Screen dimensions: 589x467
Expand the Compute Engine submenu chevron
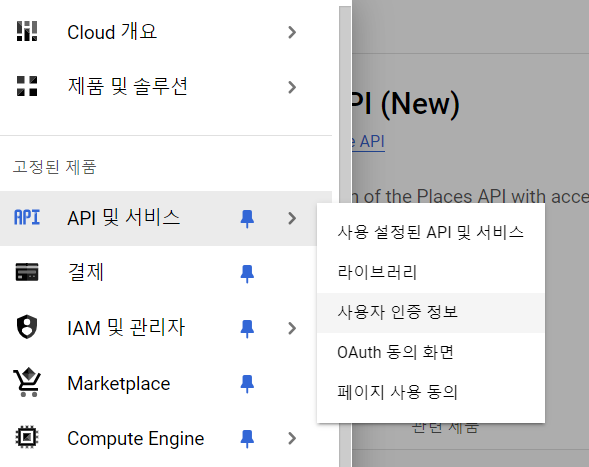[x=292, y=438]
